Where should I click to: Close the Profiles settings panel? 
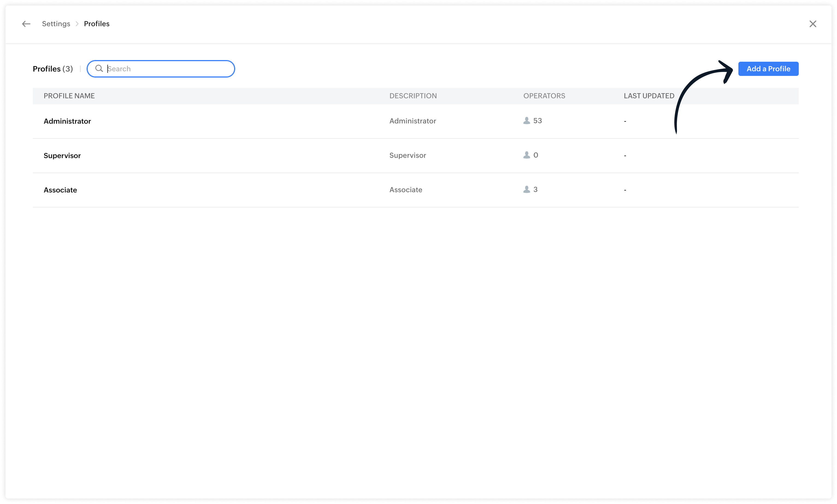pos(812,24)
